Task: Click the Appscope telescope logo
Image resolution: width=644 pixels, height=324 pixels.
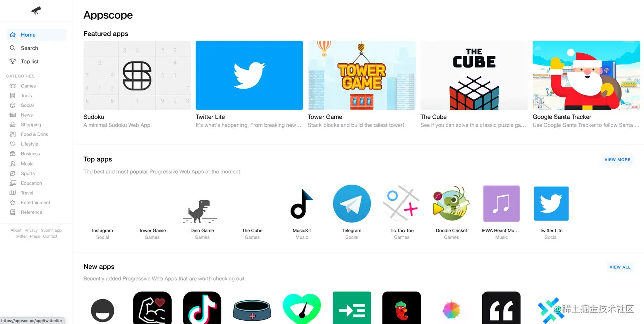Action: coord(36,10)
